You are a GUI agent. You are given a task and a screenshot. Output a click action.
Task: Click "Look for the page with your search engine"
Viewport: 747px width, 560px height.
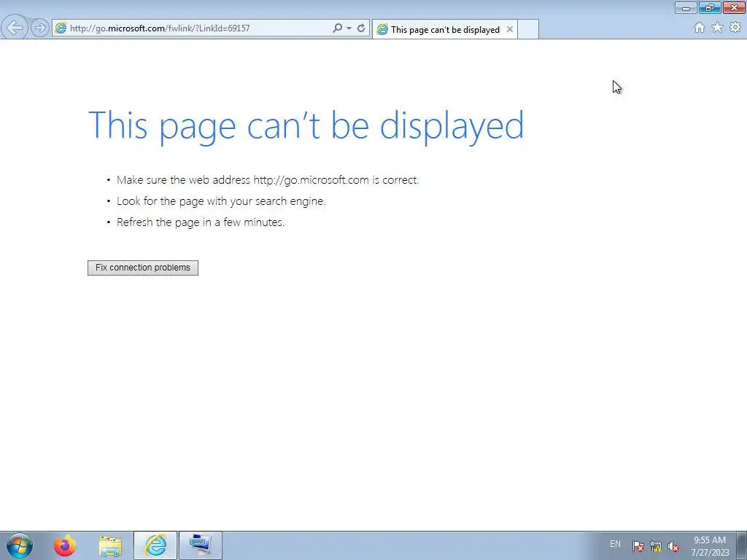tap(221, 201)
